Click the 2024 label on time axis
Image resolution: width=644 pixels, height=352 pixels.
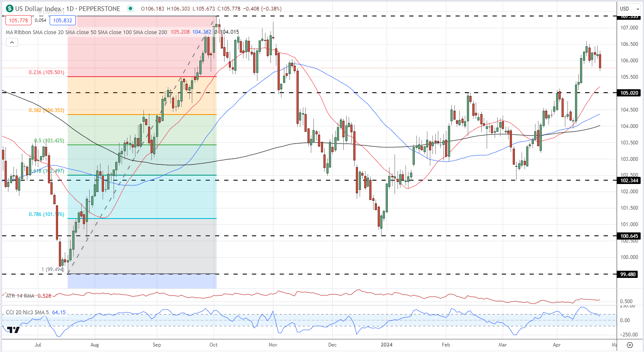tap(386, 345)
